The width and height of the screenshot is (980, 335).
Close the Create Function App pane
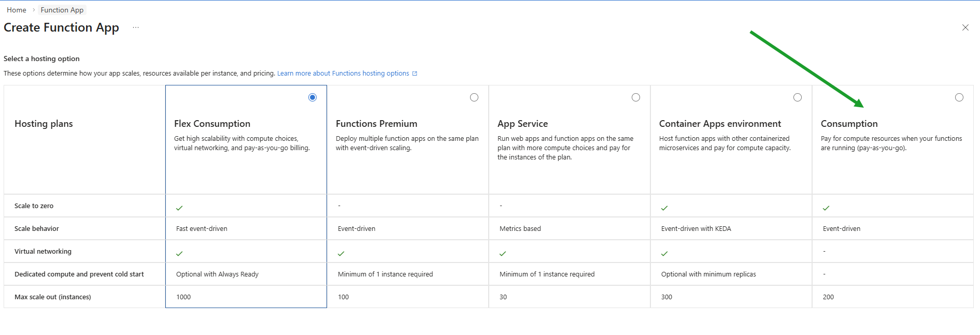coord(965,27)
